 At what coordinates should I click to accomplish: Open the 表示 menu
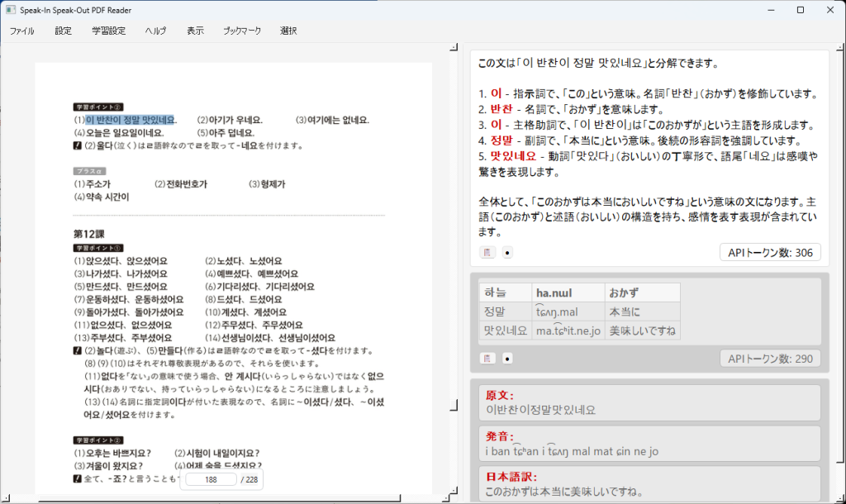pos(196,30)
